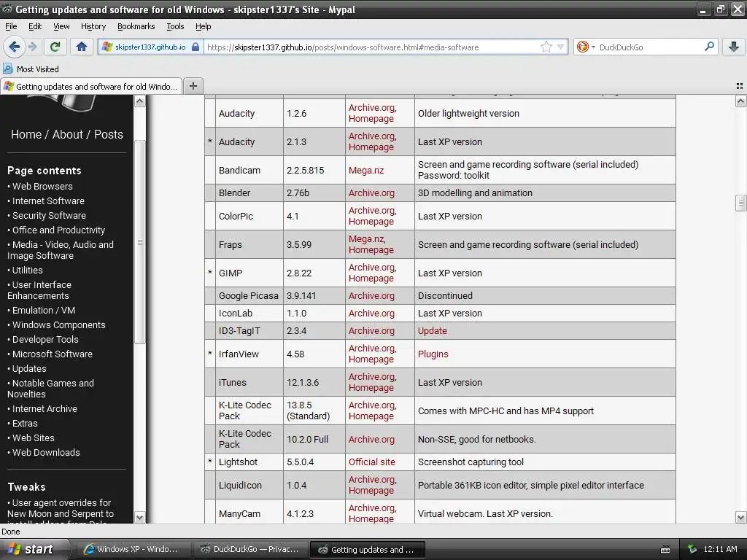Open Archive.org link for IconLab
This screenshot has height=560, width=747.
[x=371, y=314]
